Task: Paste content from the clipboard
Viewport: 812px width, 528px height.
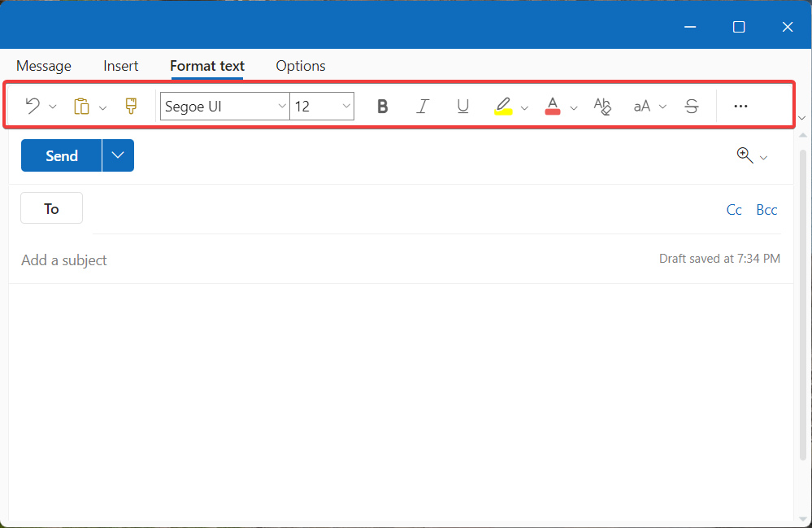Action: point(80,106)
